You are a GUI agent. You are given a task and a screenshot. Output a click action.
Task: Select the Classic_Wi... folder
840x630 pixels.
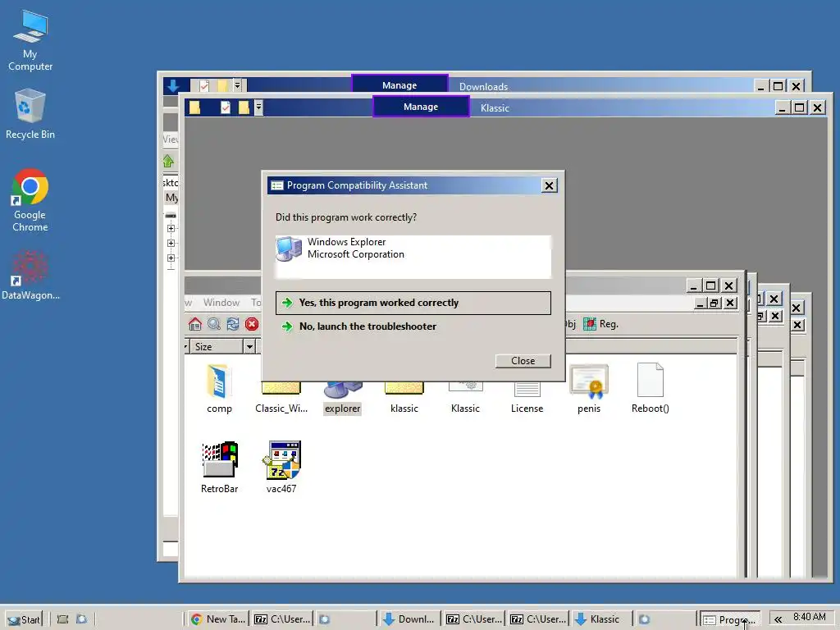[x=281, y=398]
